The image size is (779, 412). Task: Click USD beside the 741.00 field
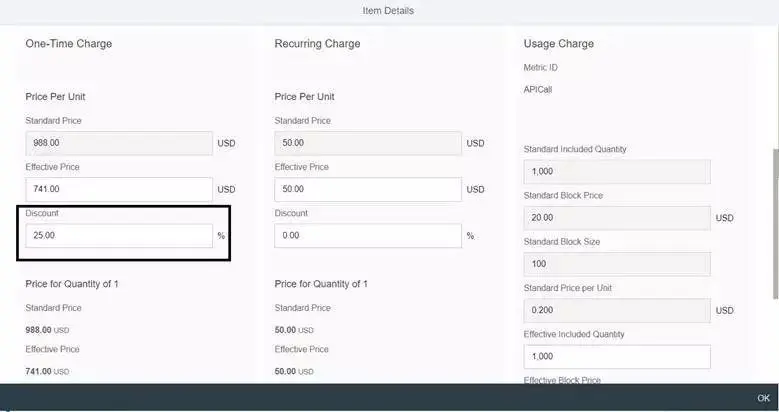(226, 189)
